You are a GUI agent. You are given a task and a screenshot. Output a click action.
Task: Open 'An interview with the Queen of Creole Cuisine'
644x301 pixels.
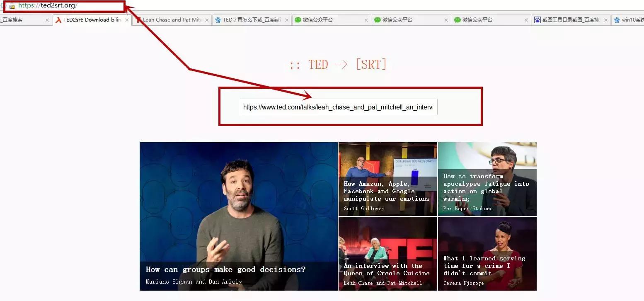coord(388,254)
